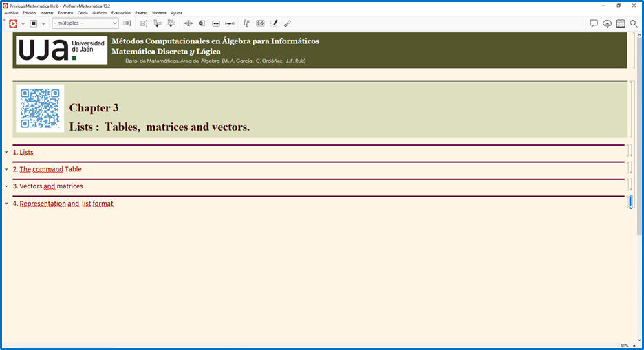This screenshot has width=644, height=350.
Task: Open the Paletas menu
Action: coord(141,13)
